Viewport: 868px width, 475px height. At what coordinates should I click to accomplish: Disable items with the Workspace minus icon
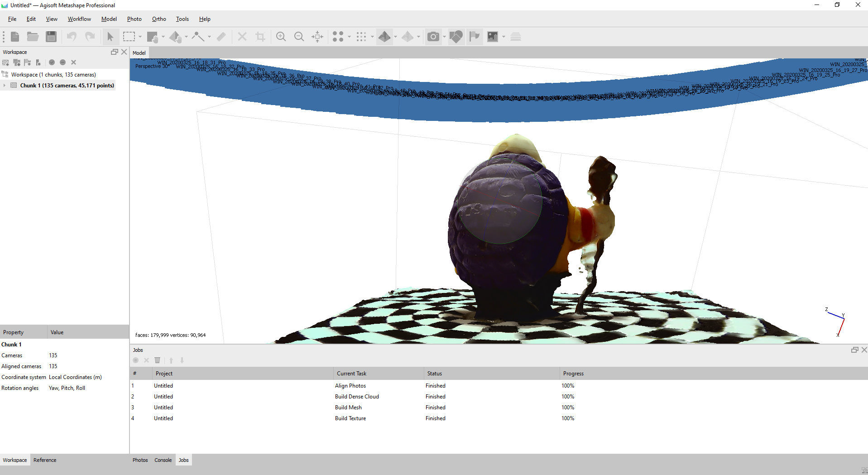(x=62, y=62)
